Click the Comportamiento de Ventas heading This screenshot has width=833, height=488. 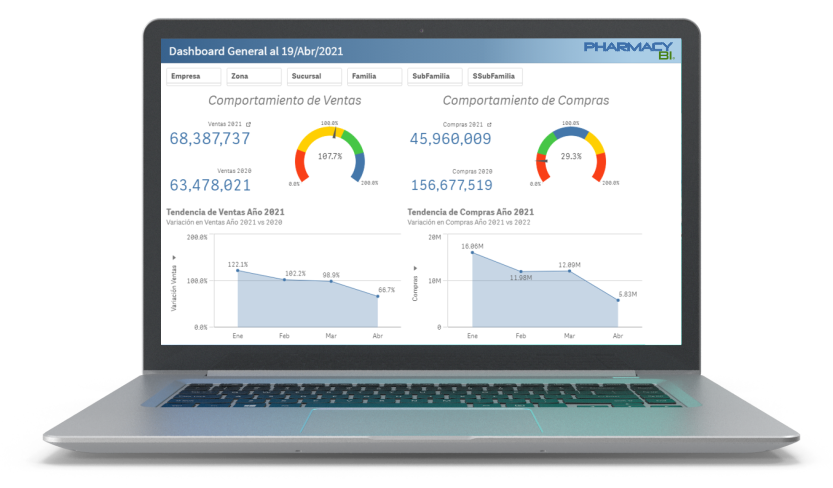(x=284, y=100)
